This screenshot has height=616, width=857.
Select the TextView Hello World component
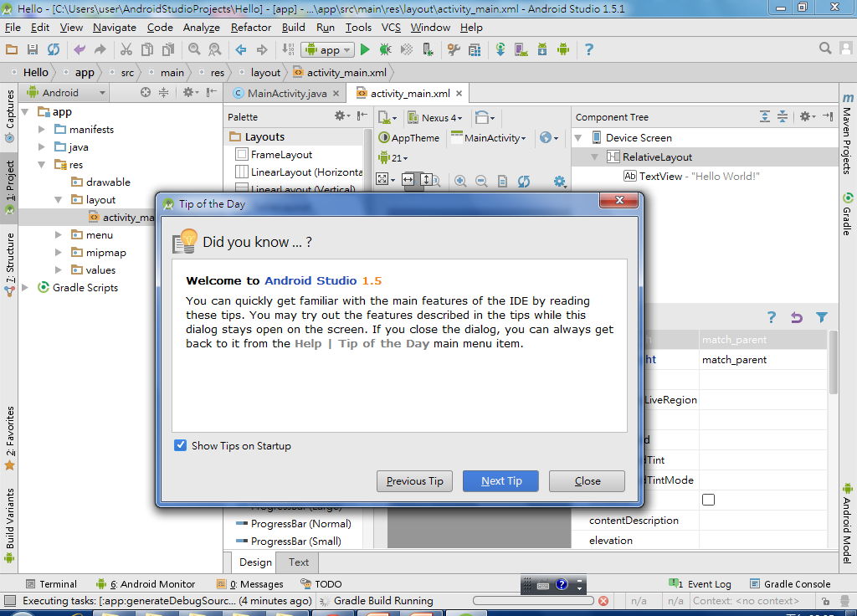point(691,176)
